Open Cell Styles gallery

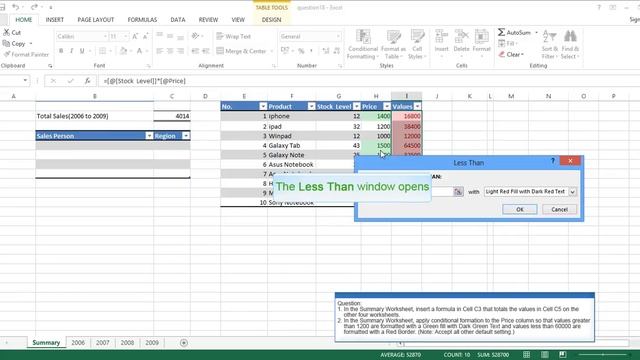click(x=417, y=44)
